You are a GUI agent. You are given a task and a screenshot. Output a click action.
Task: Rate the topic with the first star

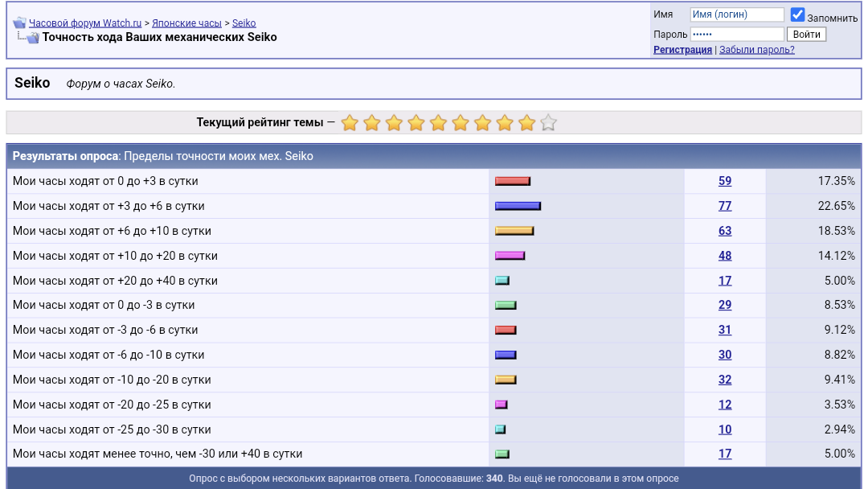tap(350, 122)
